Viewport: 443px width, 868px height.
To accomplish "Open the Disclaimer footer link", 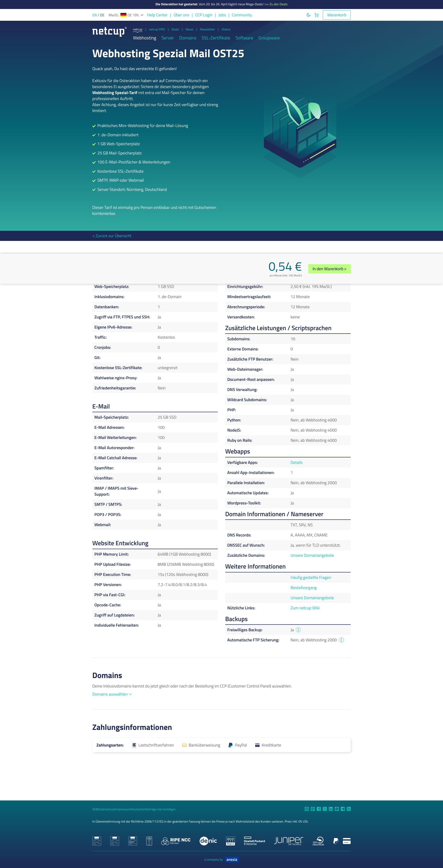I will (x=138, y=809).
